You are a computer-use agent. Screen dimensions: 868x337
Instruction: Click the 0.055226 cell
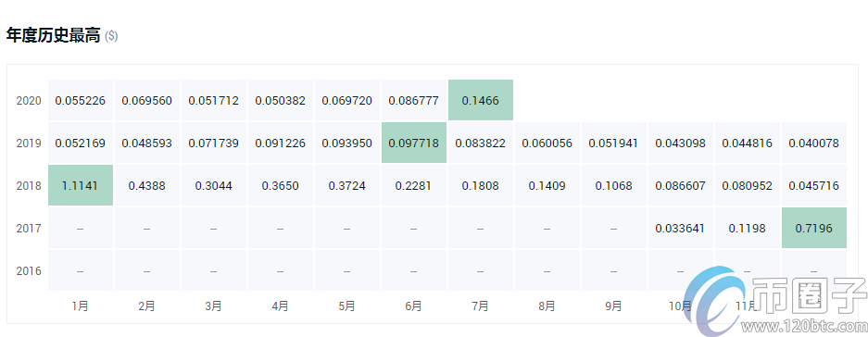pos(81,100)
